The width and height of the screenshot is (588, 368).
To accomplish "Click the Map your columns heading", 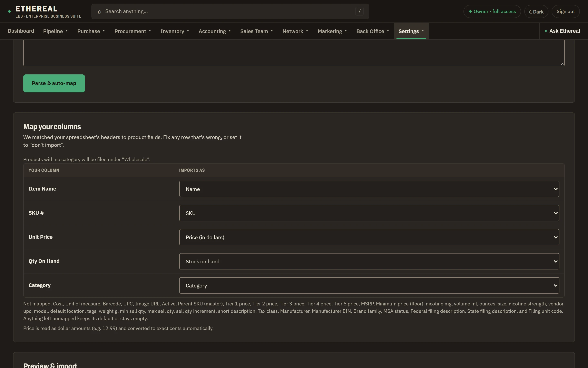I will [x=52, y=127].
